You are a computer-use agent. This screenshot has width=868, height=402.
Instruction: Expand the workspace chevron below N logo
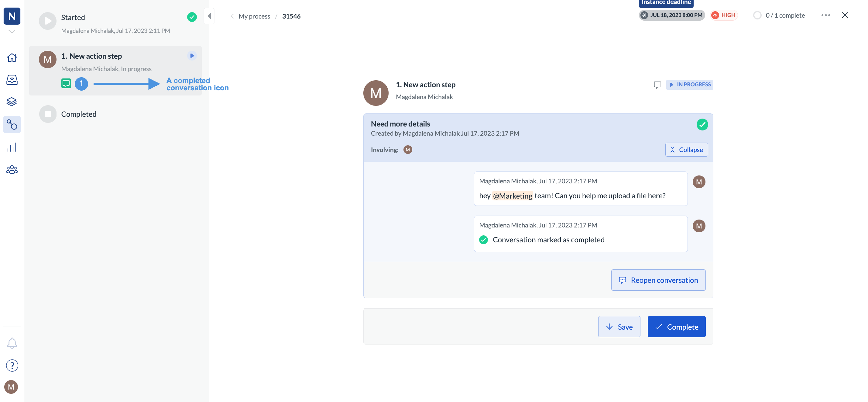pos(12,32)
